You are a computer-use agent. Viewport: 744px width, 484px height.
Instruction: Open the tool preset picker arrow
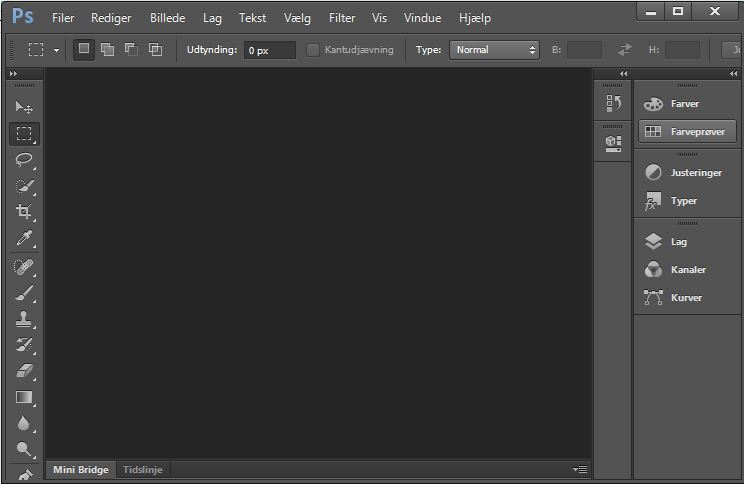pyautogui.click(x=56, y=50)
